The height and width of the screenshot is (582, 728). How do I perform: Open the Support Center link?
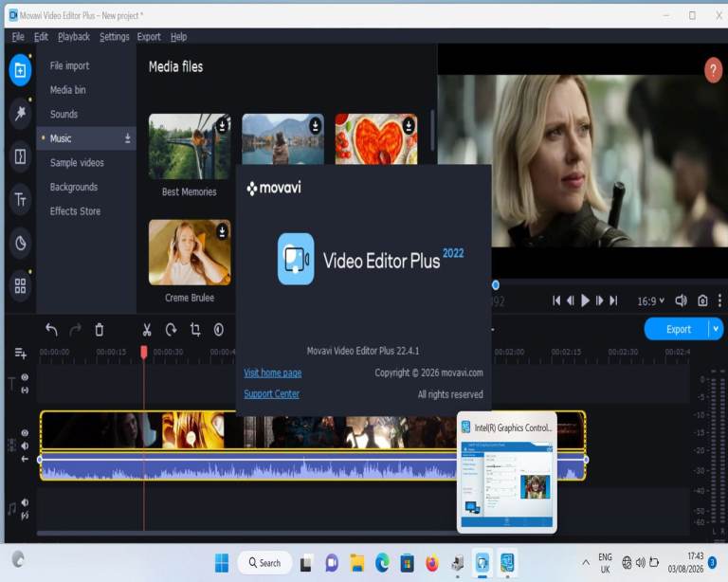click(272, 394)
